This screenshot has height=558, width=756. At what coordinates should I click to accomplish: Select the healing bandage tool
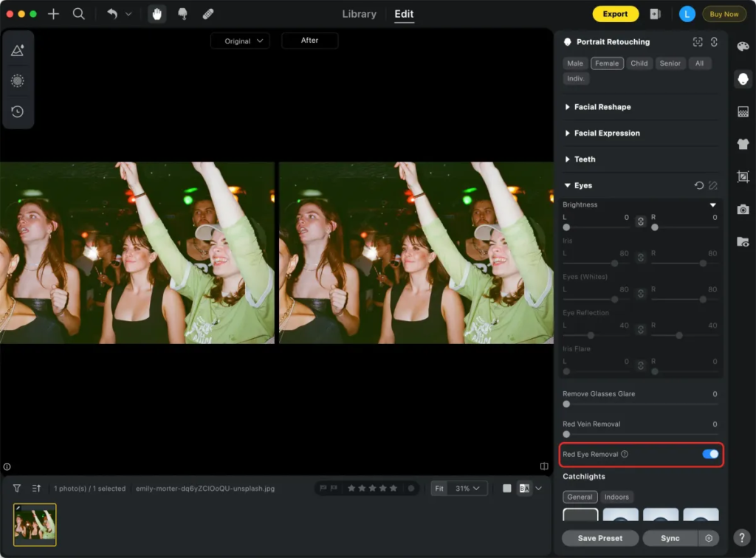(x=208, y=14)
